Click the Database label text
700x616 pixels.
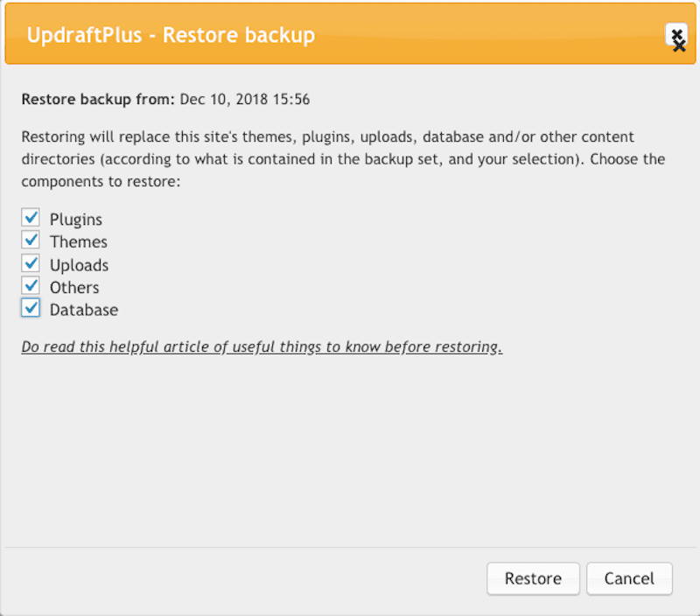(x=84, y=309)
